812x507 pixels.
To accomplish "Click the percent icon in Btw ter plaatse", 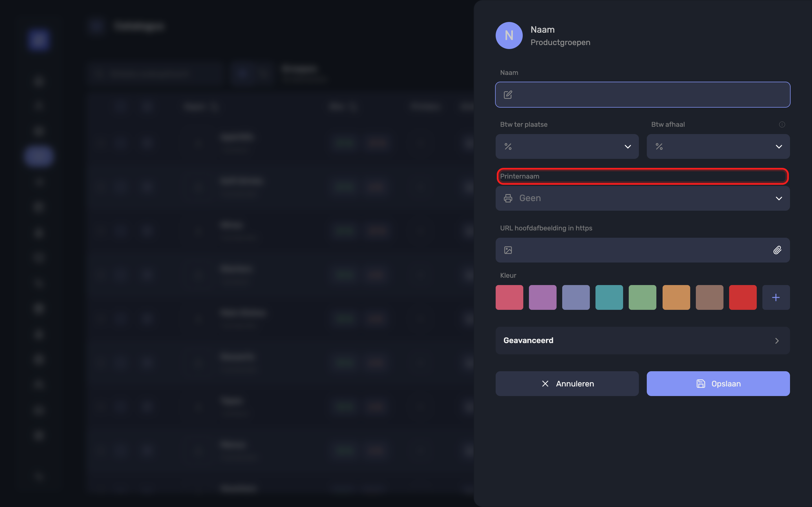I will point(508,146).
